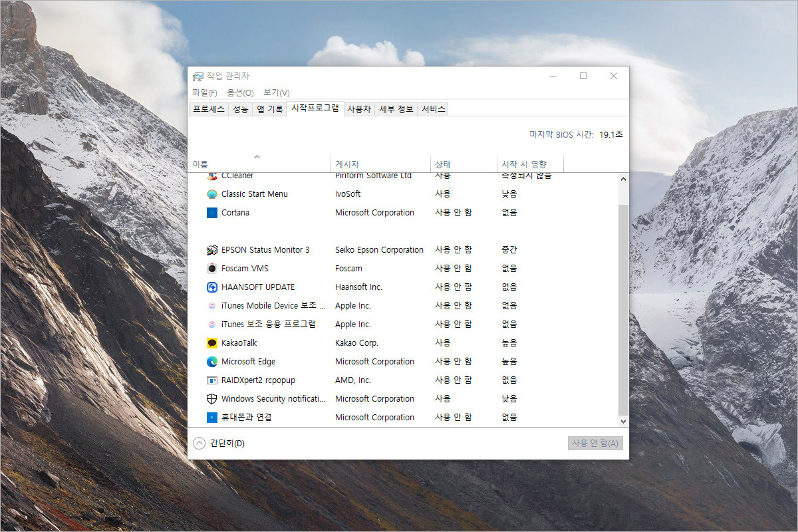Maximize the Task Manager window
Viewport: 798px width, 532px height.
[x=583, y=76]
